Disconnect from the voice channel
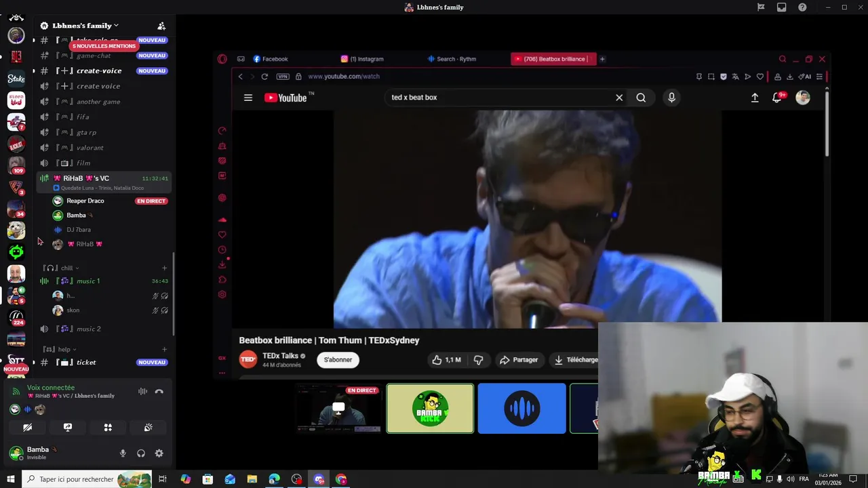Viewport: 868px width, 488px height. [159, 392]
